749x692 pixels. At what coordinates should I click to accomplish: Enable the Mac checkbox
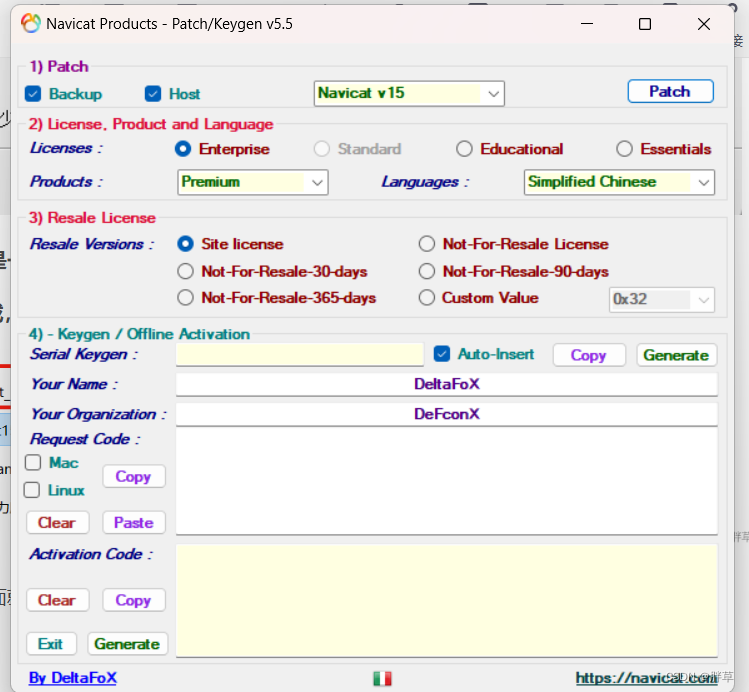tap(33, 462)
